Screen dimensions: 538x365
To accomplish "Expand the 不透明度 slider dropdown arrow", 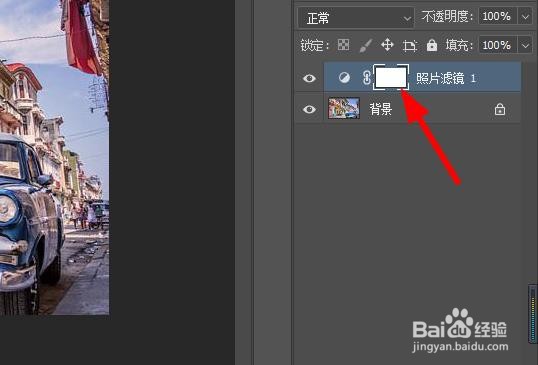I will click(525, 16).
